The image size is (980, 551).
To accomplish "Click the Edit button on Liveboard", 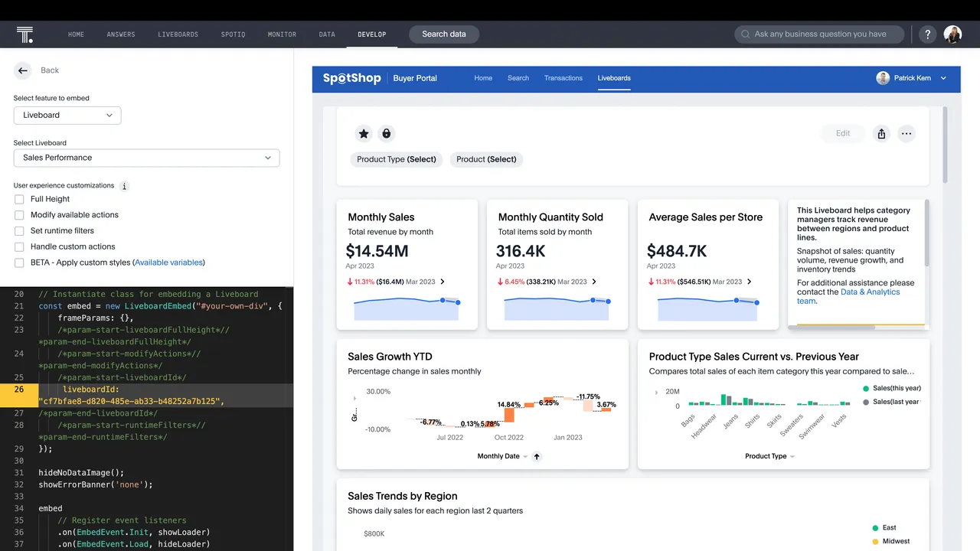I will pos(843,134).
